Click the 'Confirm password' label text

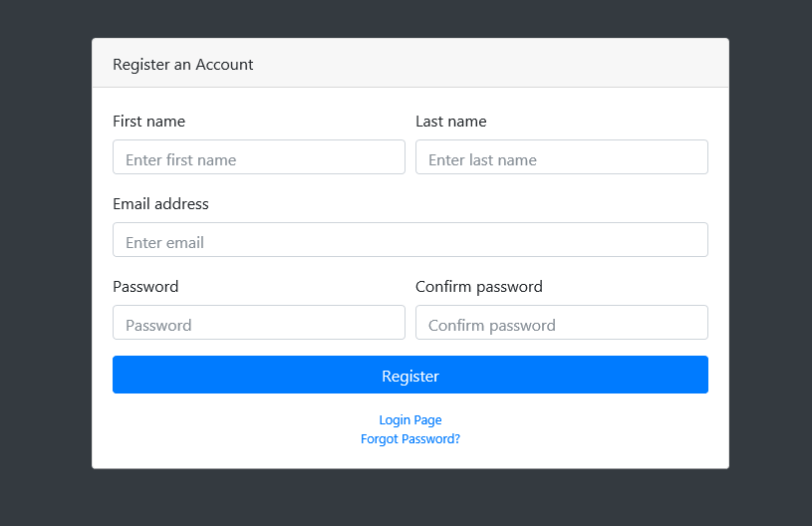[479, 287]
